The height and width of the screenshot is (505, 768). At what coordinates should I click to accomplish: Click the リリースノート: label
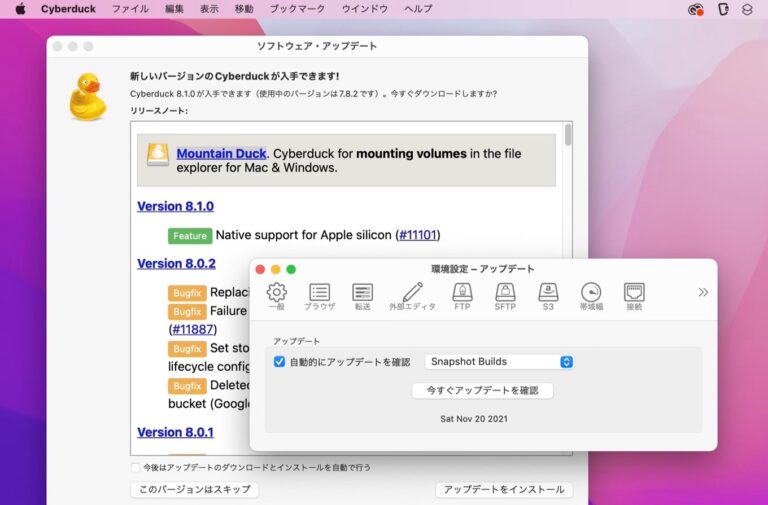pyautogui.click(x=159, y=111)
